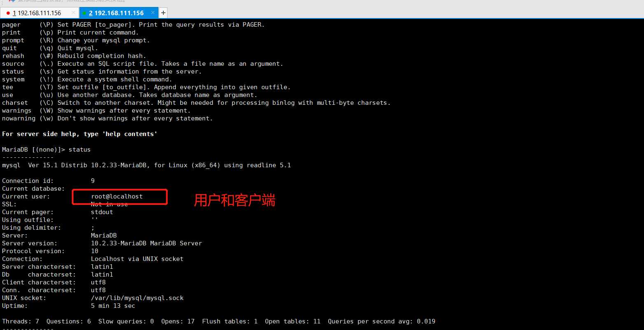Viewport: 644px width, 330px height.
Task: Click '10.2.33-MariaDB MariaDB Server' version value
Action: 146,243
